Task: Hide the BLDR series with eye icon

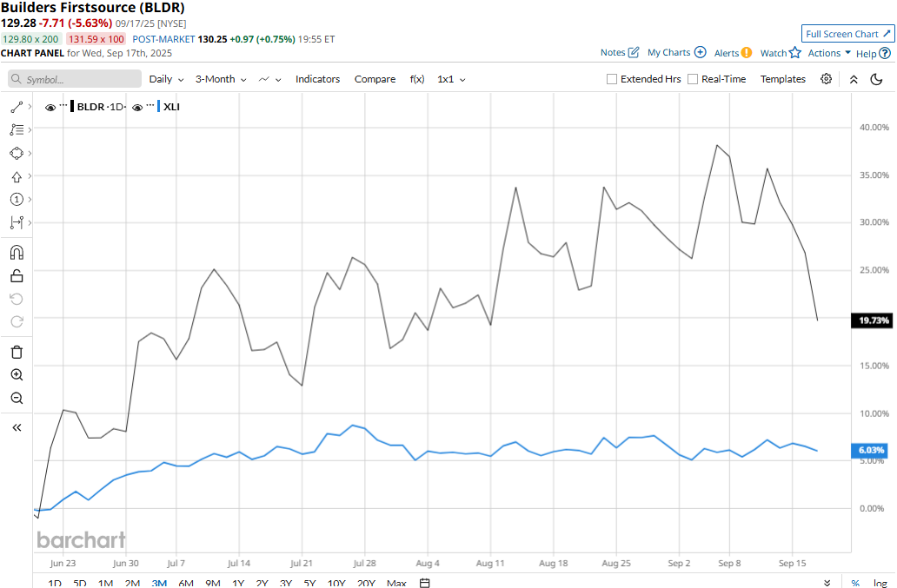Action: (x=50, y=108)
